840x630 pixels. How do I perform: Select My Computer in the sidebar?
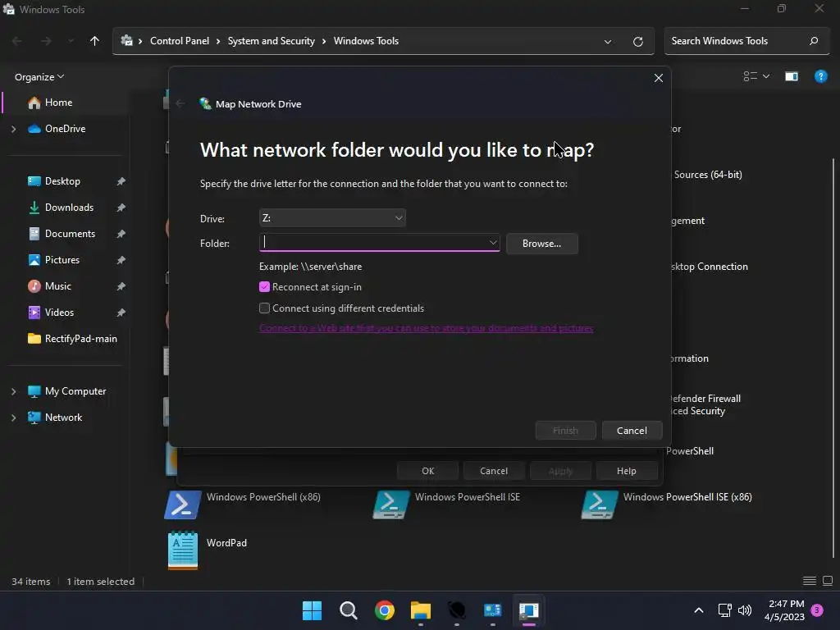click(x=67, y=391)
